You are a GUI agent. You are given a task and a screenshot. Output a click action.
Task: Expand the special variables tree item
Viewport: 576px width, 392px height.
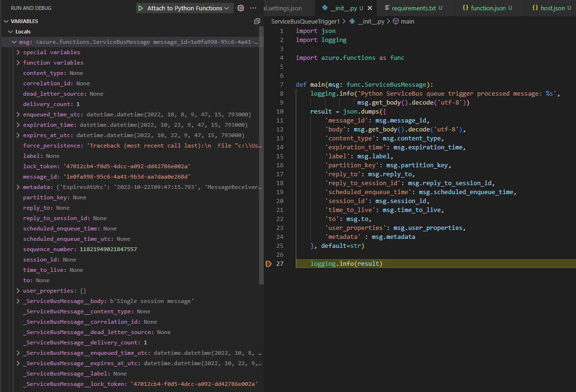pyautogui.click(x=17, y=52)
